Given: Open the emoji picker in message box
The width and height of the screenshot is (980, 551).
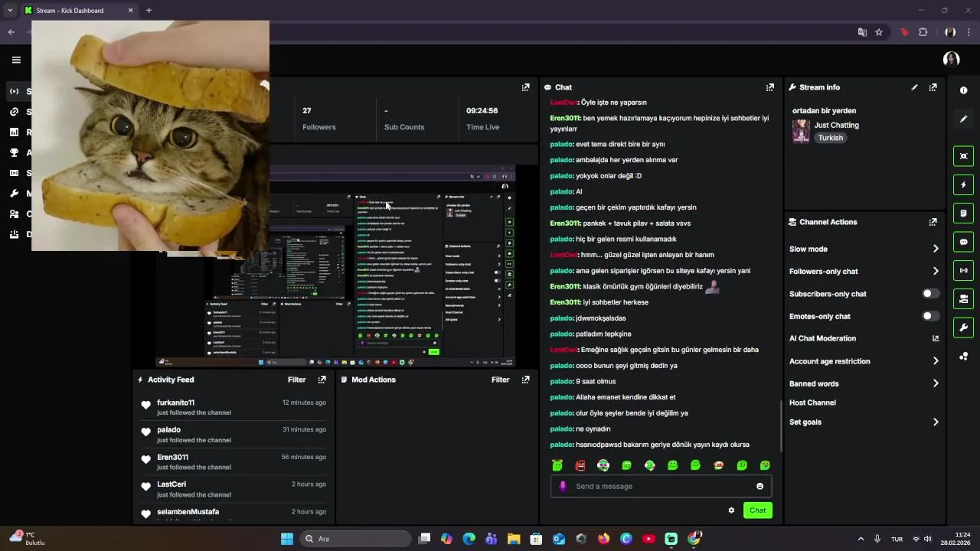Looking at the screenshot, I should 759,486.
